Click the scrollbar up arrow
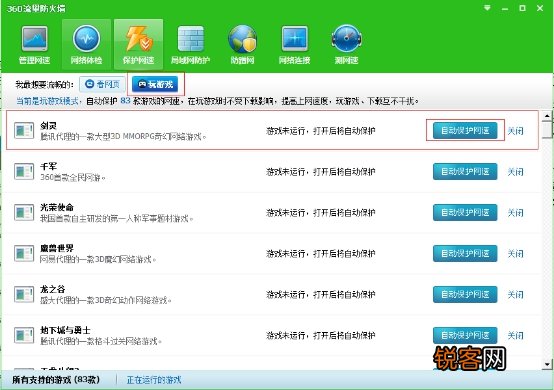The height and width of the screenshot is (390, 554). click(x=547, y=116)
